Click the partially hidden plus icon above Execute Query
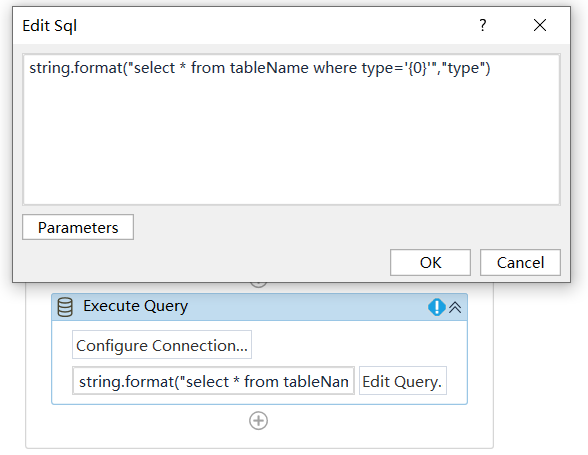588x455 pixels. pos(258,285)
